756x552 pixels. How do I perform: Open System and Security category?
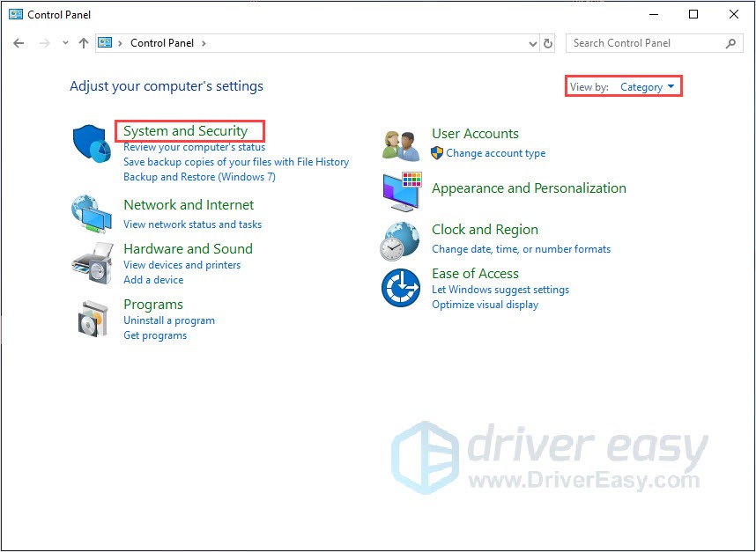186,131
